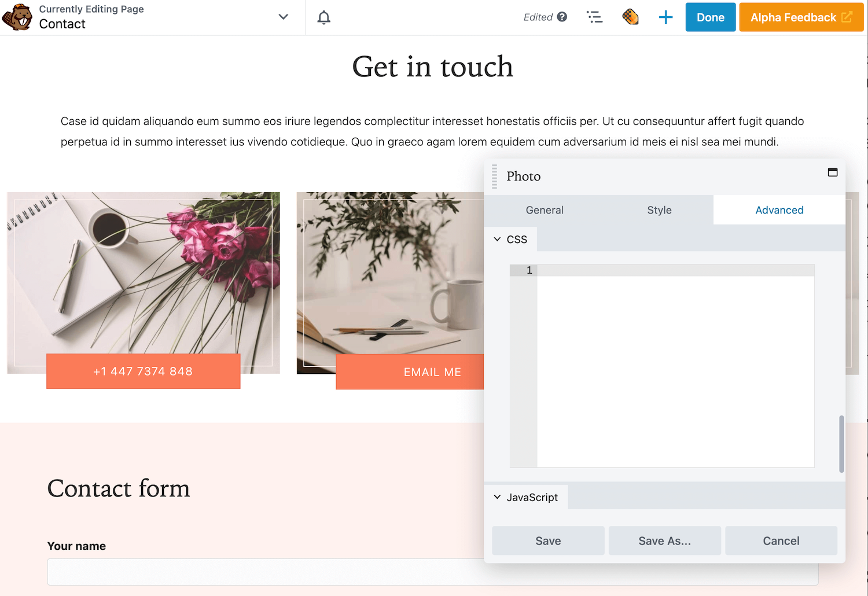Viewport: 868px width, 596px height.
Task: Open Alpha Feedback link
Action: click(801, 17)
